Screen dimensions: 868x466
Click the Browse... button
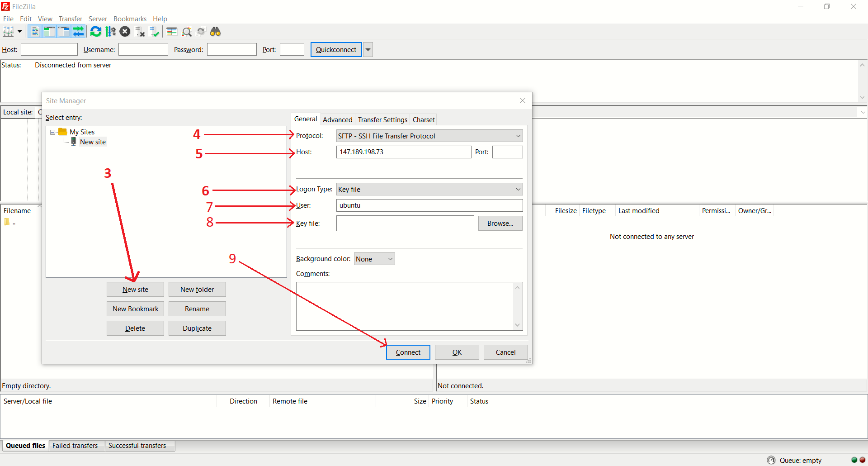pyautogui.click(x=500, y=223)
